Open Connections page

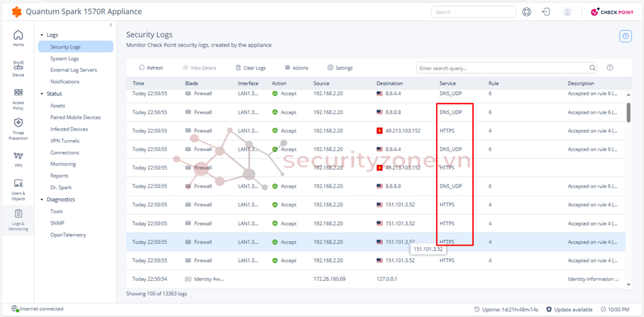65,153
